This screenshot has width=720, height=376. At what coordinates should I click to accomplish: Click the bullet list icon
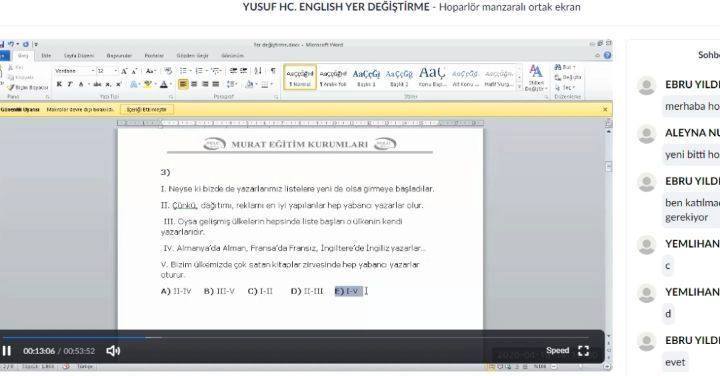click(184, 71)
